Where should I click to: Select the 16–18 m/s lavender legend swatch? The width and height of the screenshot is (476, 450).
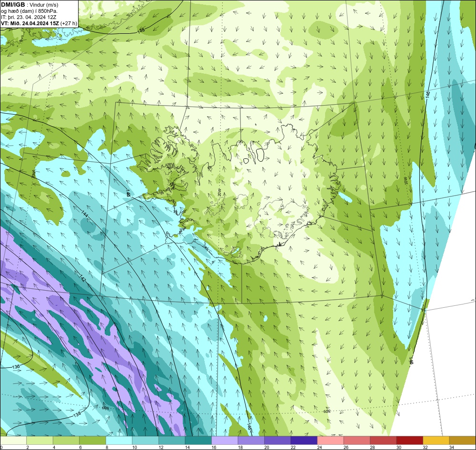coord(225,440)
